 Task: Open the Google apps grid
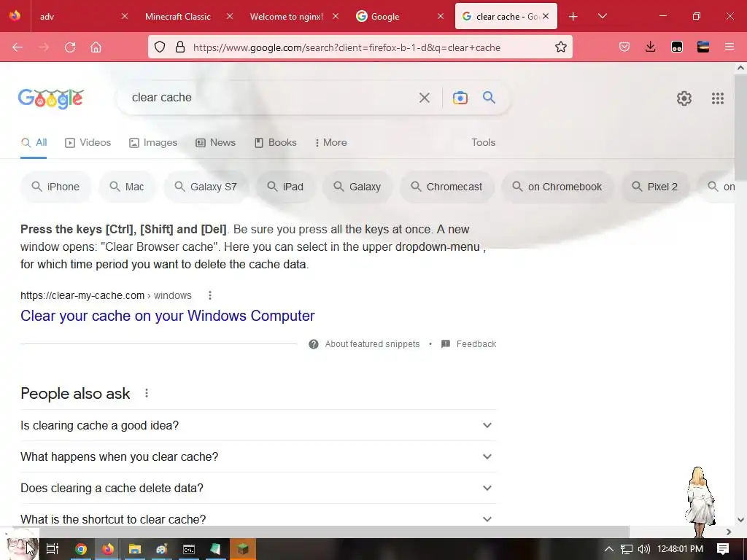(x=718, y=98)
